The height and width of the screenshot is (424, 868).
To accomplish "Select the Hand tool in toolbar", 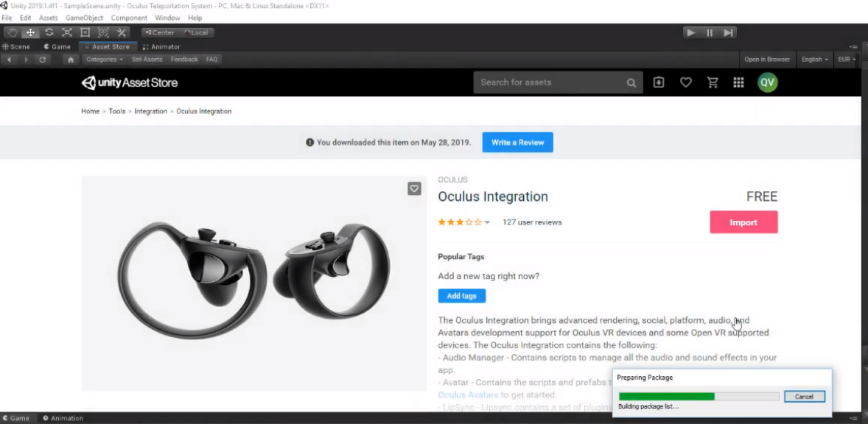I will click(x=13, y=32).
